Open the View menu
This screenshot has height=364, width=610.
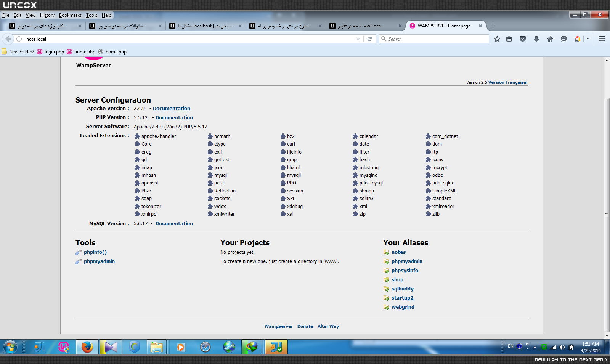coord(30,15)
